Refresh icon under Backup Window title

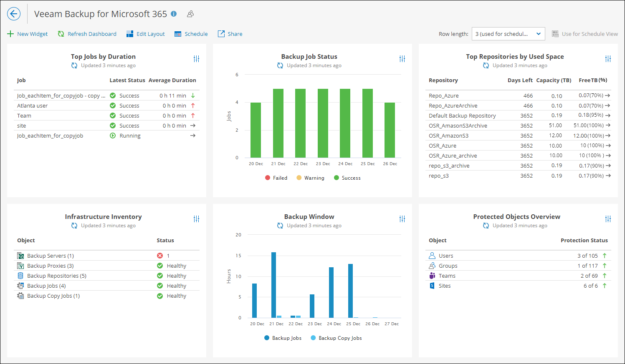click(x=280, y=226)
